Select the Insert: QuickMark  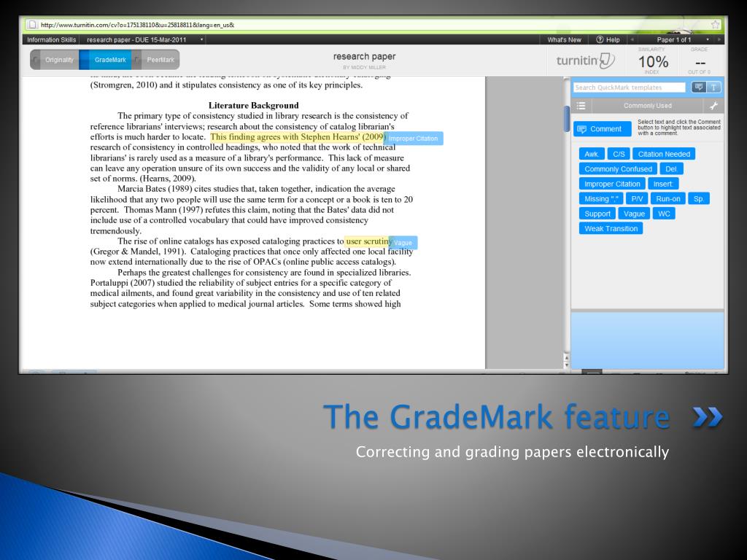[x=663, y=184]
